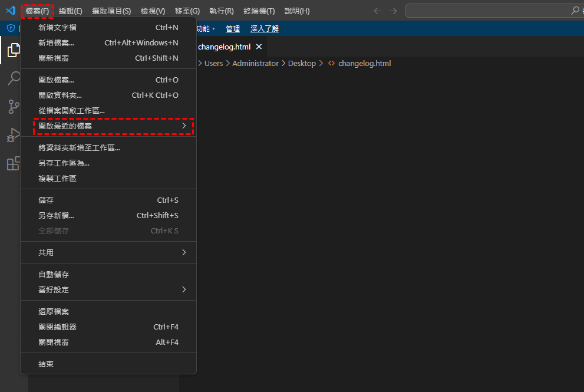
Task: Open the 檔案(F) menu
Action: [37, 11]
